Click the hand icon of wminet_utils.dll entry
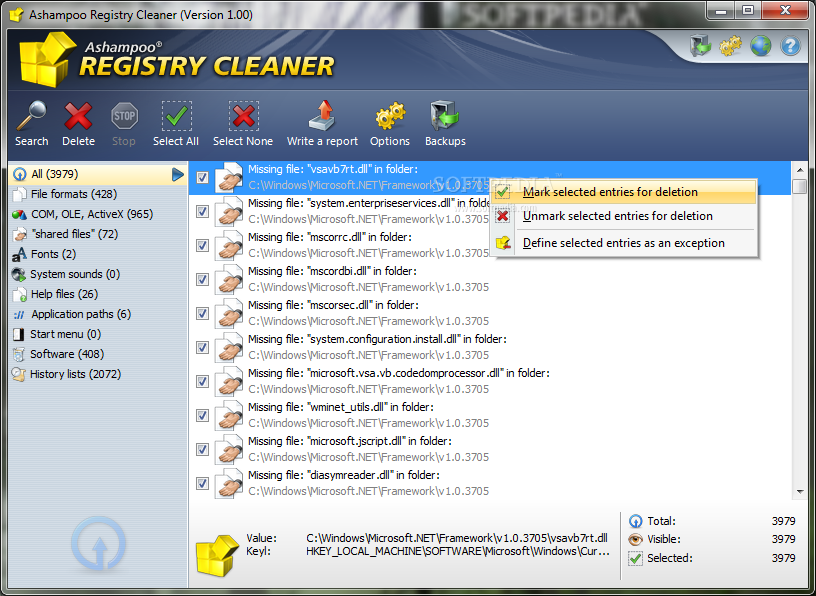Viewport: 816px width, 596px height. coord(229,415)
